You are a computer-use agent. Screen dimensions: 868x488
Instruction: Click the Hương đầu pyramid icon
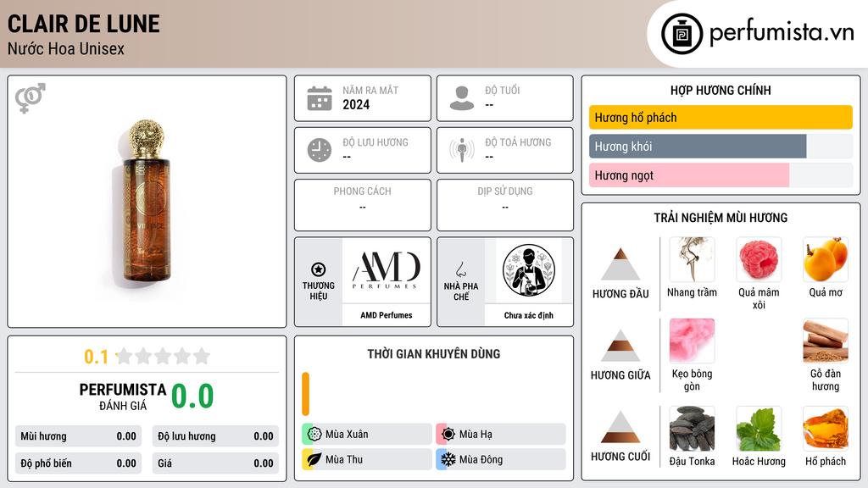620,264
